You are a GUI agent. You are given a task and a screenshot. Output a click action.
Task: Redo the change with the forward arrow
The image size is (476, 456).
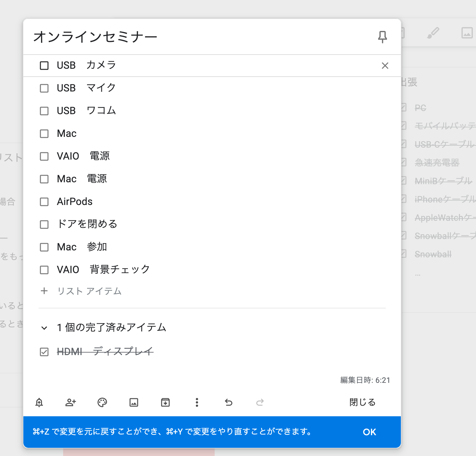click(x=260, y=402)
